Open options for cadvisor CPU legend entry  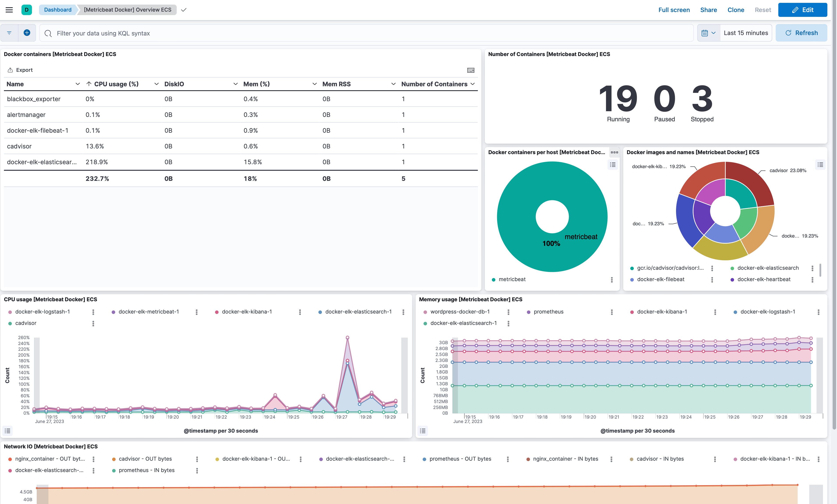[93, 323]
